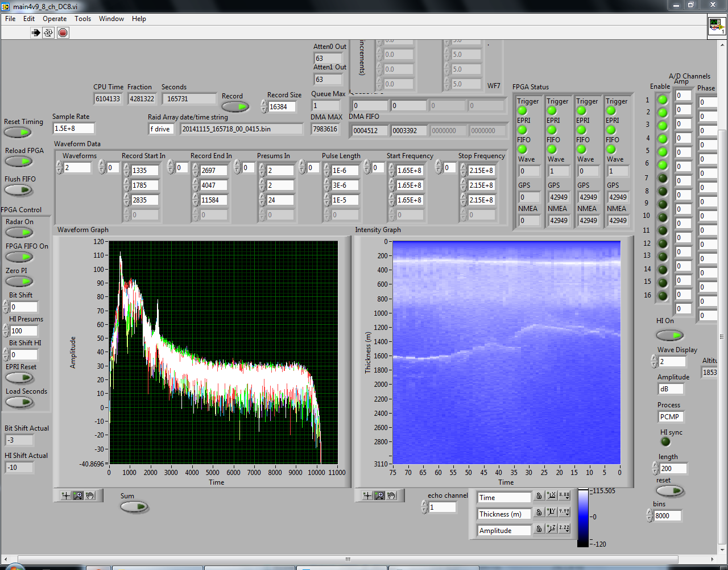Select the Waveform Graph zoom tool
Viewport: 728px width, 570px height.
[78, 495]
